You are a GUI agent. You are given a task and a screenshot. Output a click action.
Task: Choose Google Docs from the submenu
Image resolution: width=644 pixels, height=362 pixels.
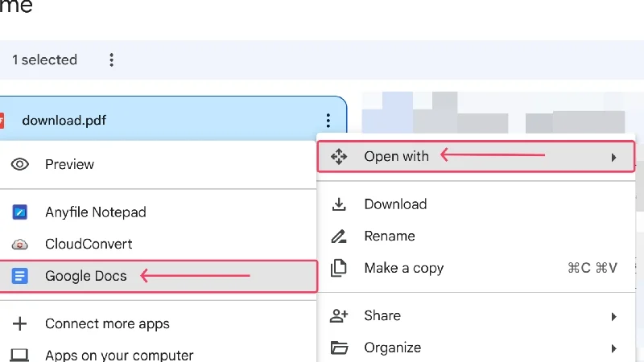tap(85, 276)
